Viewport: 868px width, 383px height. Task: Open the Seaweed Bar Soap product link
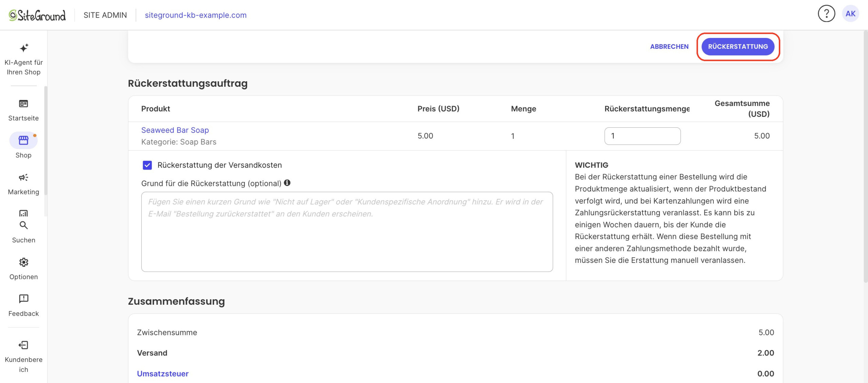pyautogui.click(x=175, y=130)
